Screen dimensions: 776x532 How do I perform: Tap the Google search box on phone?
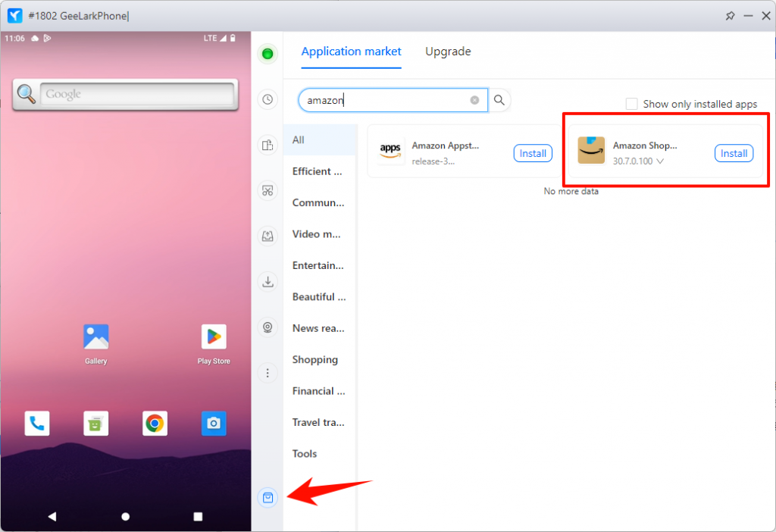(136, 94)
